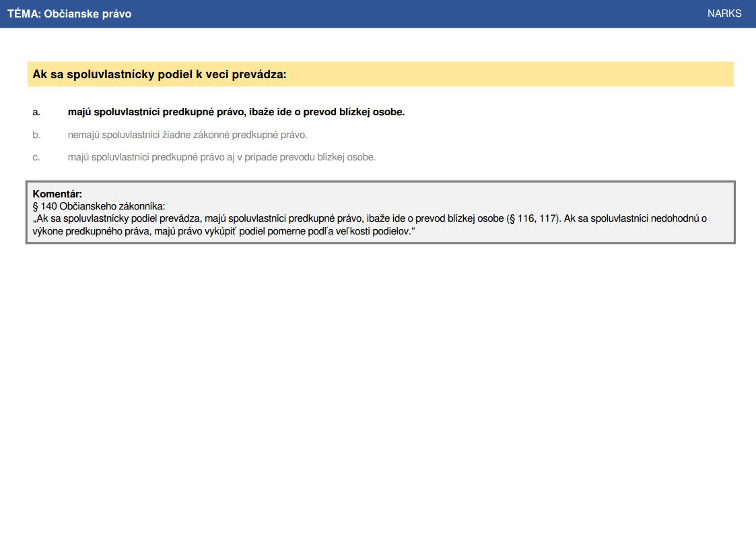This screenshot has width=756, height=535.
Task: Click the yellow question heading bar
Action: click(x=380, y=74)
